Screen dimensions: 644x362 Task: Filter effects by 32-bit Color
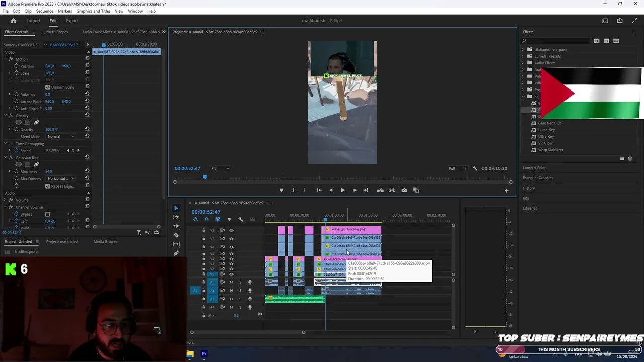click(606, 41)
